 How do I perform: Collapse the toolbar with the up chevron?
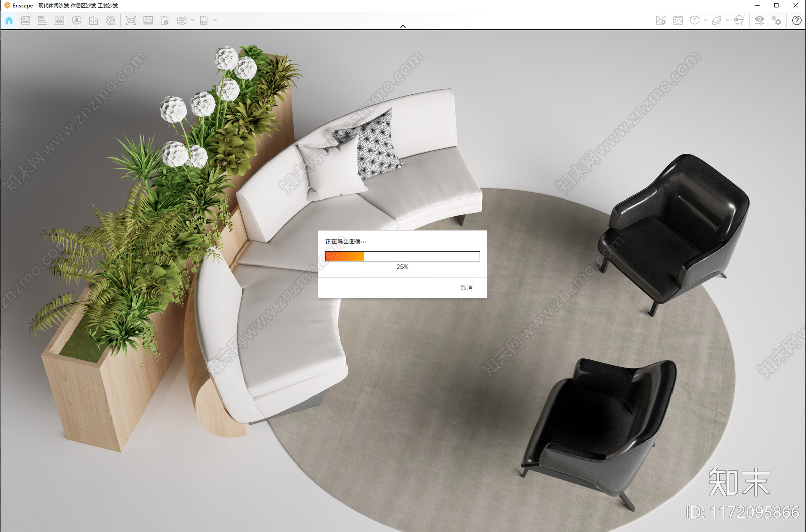[403, 26]
